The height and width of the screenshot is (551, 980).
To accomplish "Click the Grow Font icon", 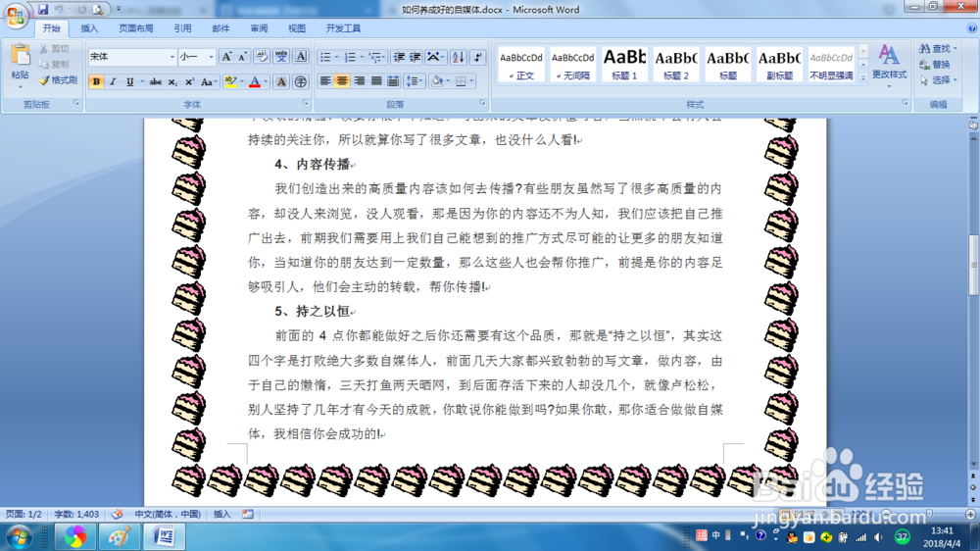I will (227, 57).
